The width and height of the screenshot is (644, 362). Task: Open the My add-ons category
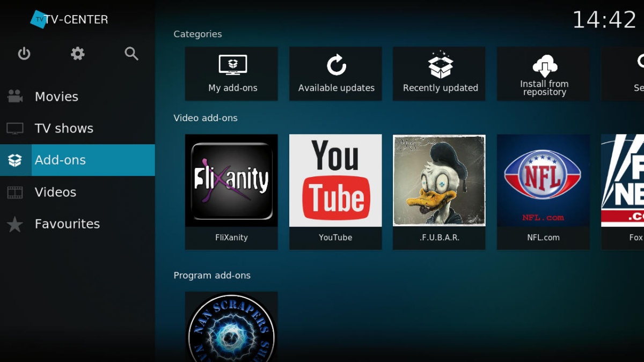point(231,73)
